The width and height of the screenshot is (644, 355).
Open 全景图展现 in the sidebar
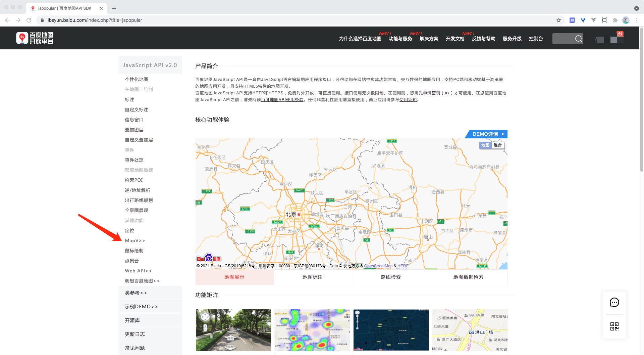[x=137, y=210]
